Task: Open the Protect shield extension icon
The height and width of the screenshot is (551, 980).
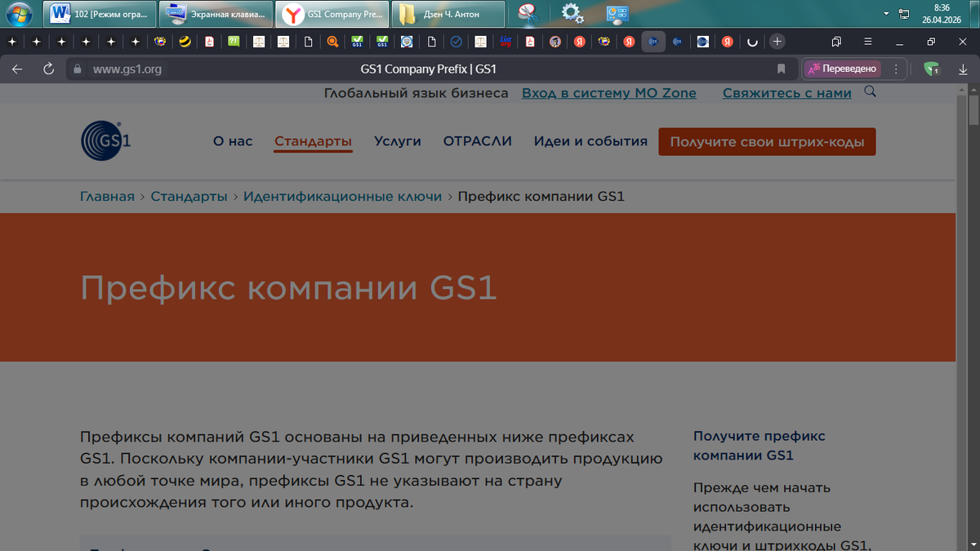Action: click(932, 69)
